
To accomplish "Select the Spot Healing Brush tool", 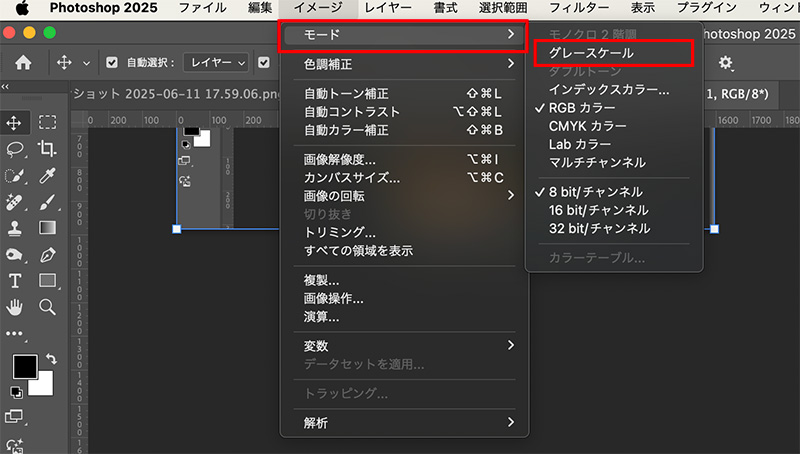I will tap(14, 203).
